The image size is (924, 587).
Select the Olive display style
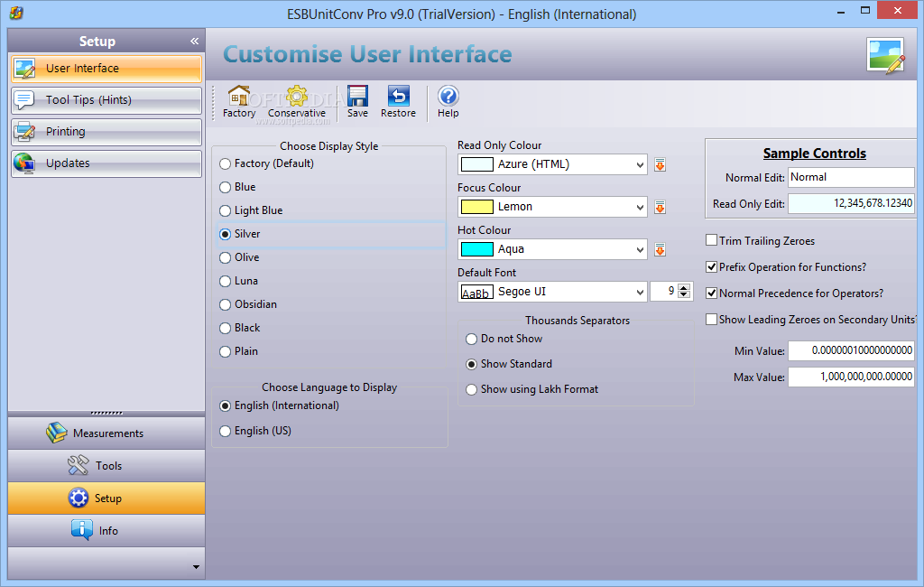click(225, 257)
